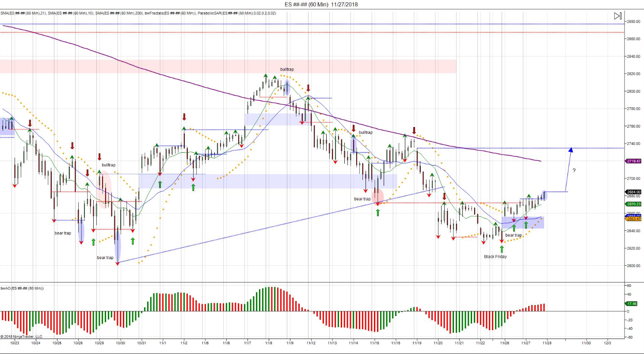Select the bulltrap label near the 11/14 high

click(366, 132)
